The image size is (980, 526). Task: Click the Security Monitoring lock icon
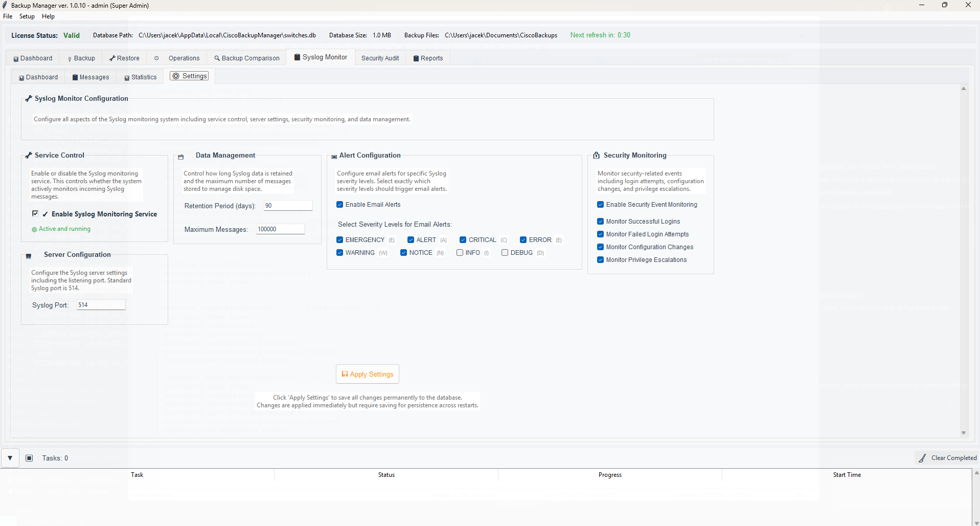[596, 156]
